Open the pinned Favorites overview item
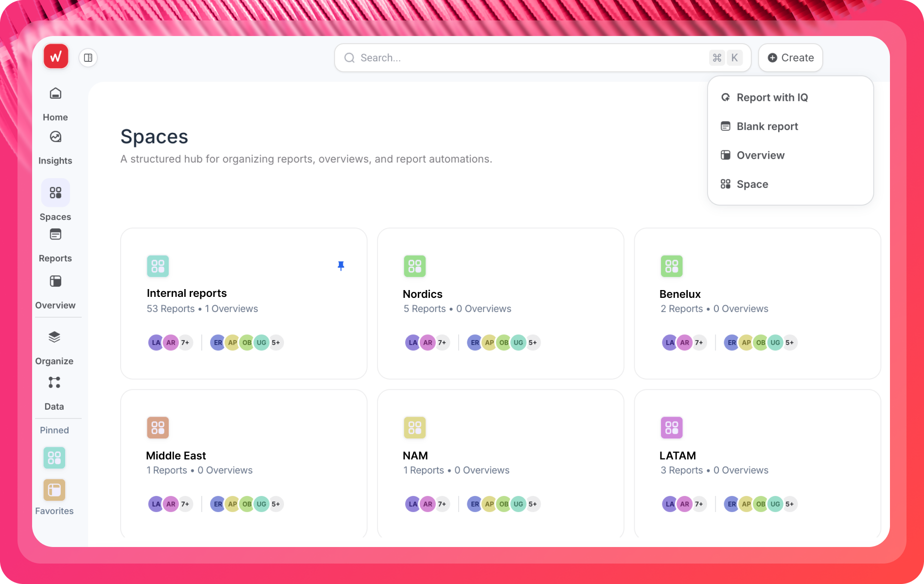This screenshot has height=584, width=924. point(54,490)
